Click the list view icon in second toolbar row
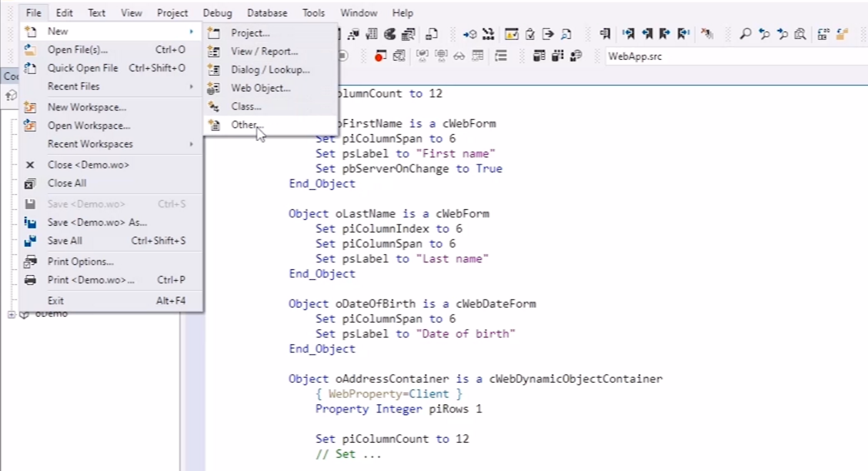Viewport: 868px width, 471px height. coord(500,56)
